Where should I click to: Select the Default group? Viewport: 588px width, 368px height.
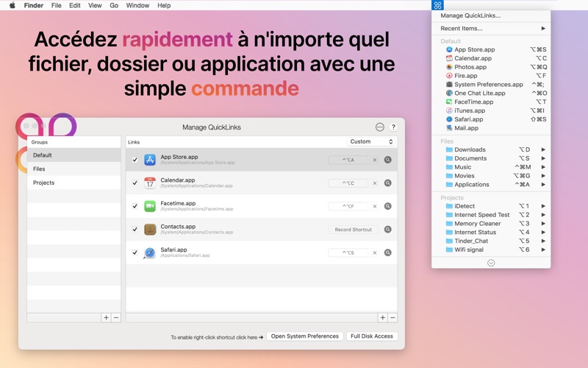[x=74, y=155]
